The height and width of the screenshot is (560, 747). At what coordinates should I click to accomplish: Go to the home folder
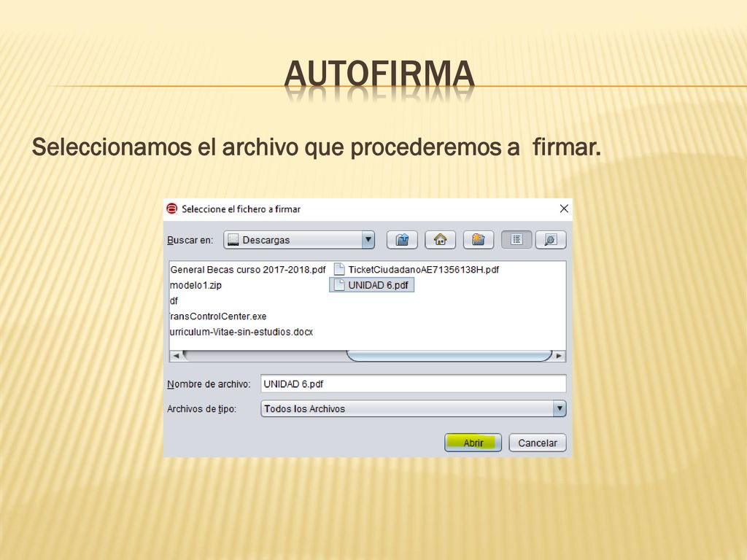pyautogui.click(x=440, y=239)
